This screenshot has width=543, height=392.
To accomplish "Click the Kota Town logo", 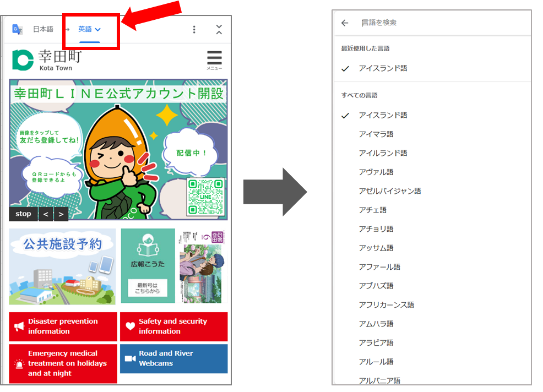I will (x=47, y=60).
